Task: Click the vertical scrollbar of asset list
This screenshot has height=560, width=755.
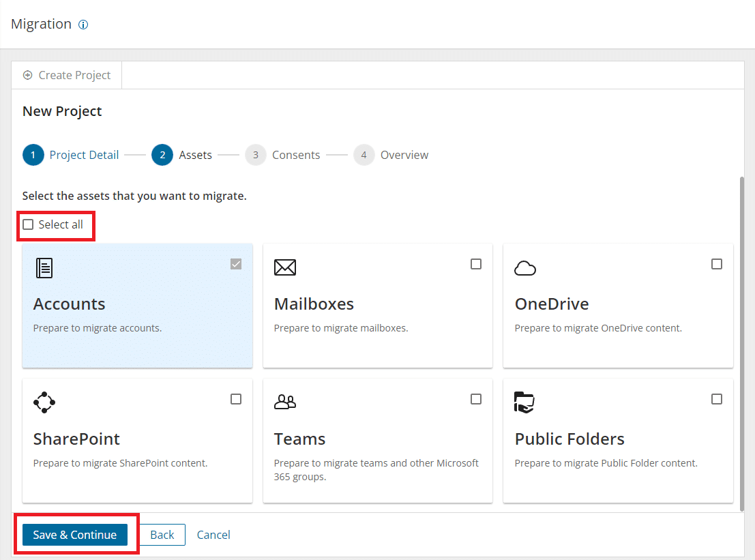Action: pos(741,344)
